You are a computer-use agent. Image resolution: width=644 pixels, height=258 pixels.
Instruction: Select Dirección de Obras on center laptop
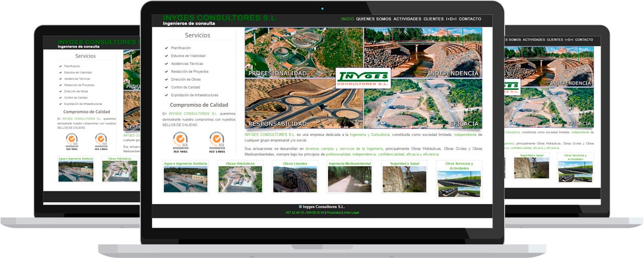(186, 79)
